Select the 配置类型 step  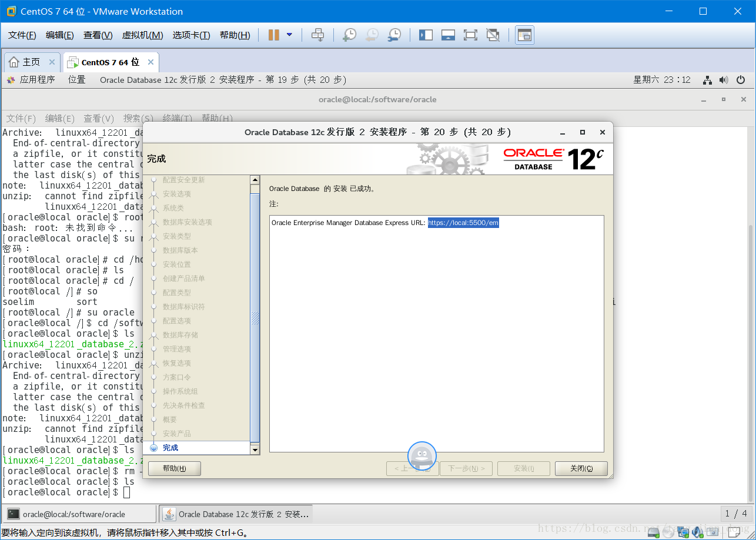(177, 293)
